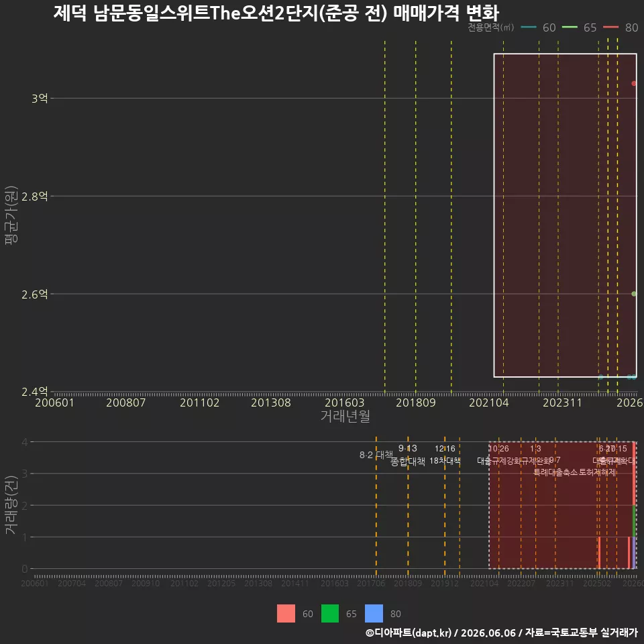Click the '2.4억' y-axis label
This screenshot has height=644, width=644.
(34, 391)
